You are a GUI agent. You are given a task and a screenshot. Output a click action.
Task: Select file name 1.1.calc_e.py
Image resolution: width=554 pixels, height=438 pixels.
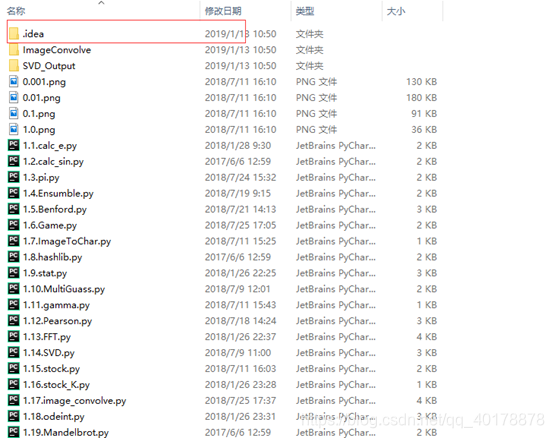50,146
